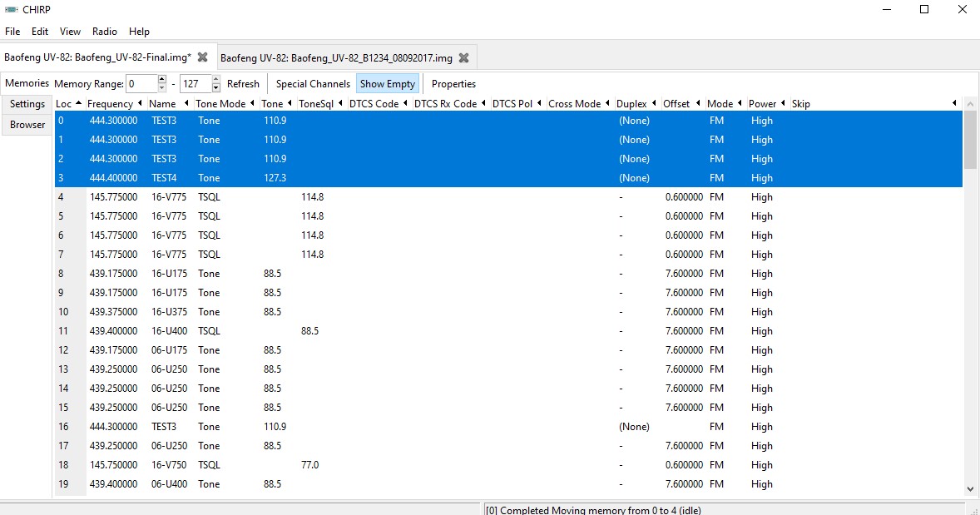The height and width of the screenshot is (515, 980).
Task: Sort by the Name column header
Action: [169, 104]
